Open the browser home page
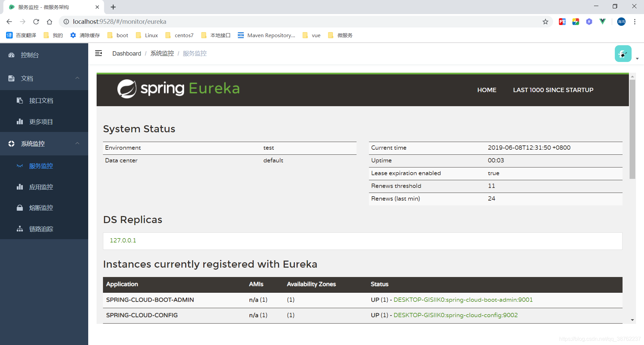This screenshot has width=644, height=345. coord(50,22)
